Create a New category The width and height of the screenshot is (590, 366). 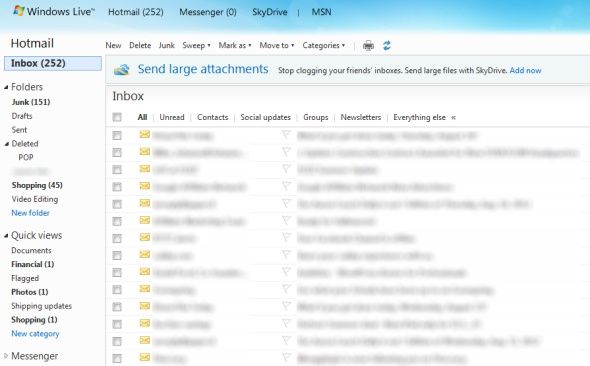[x=35, y=334]
